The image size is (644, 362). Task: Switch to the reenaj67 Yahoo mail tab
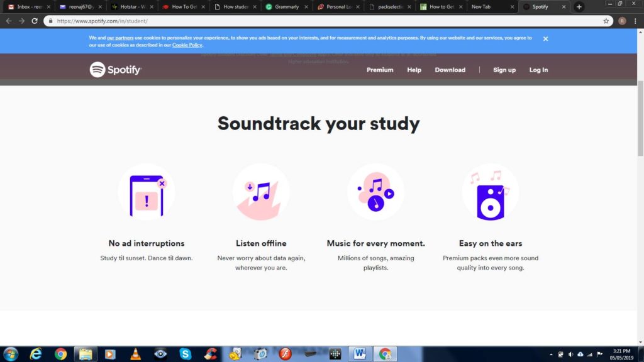[80, 7]
